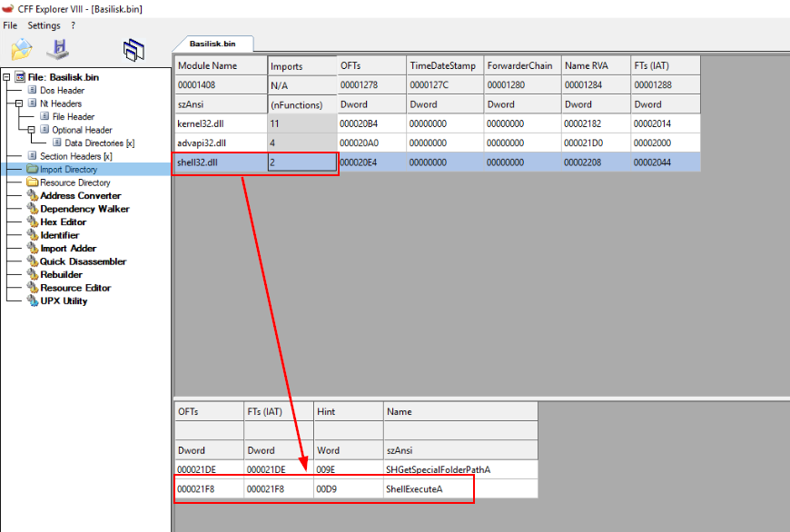790x532 pixels.
Task: Select the kernel32.dll module row
Action: [x=438, y=123]
